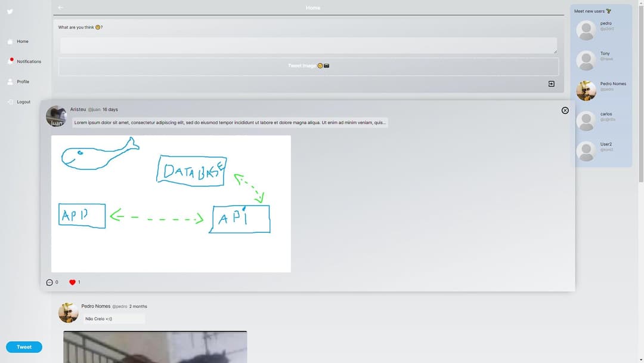
Task: Click the Twitter bird logo
Action: 9,11
